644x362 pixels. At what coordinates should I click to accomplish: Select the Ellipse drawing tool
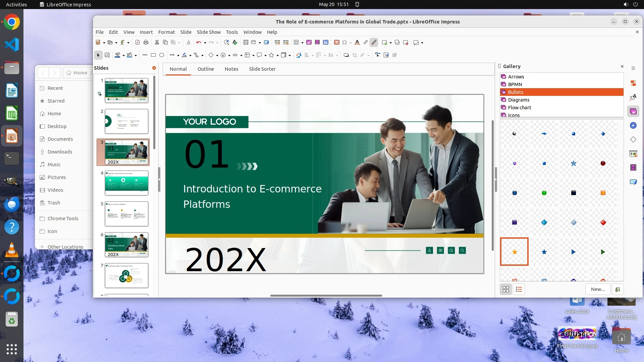pyautogui.click(x=162, y=55)
